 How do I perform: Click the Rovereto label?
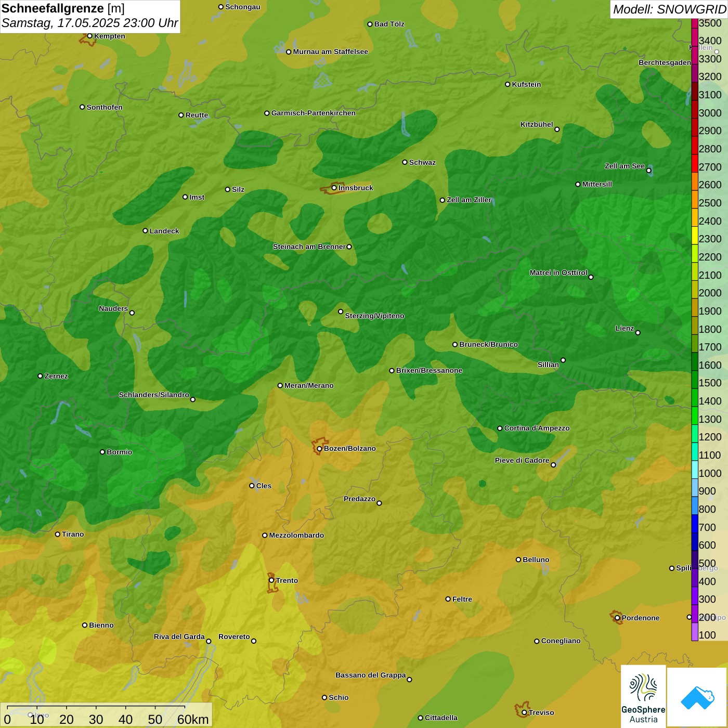(x=234, y=636)
